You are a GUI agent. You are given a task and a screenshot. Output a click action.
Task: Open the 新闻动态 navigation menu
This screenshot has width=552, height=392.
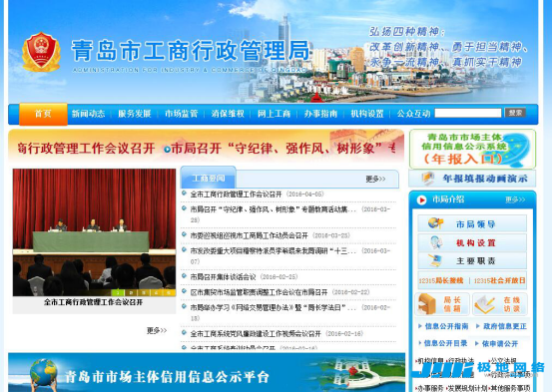tap(88, 114)
